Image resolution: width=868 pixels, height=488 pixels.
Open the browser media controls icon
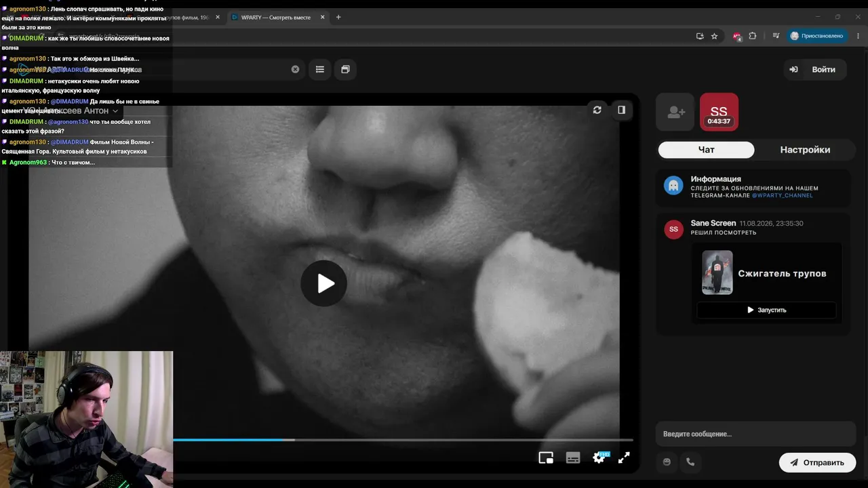(776, 36)
